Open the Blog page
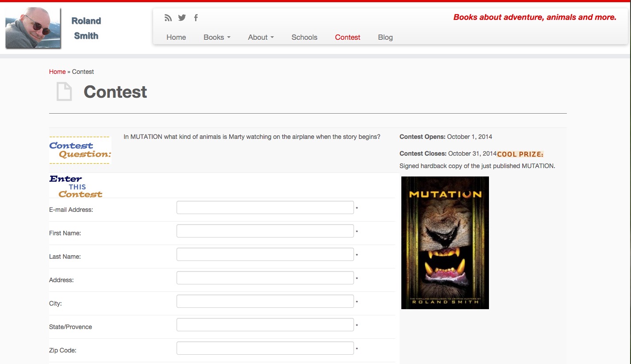This screenshot has height=364, width=631. (385, 38)
